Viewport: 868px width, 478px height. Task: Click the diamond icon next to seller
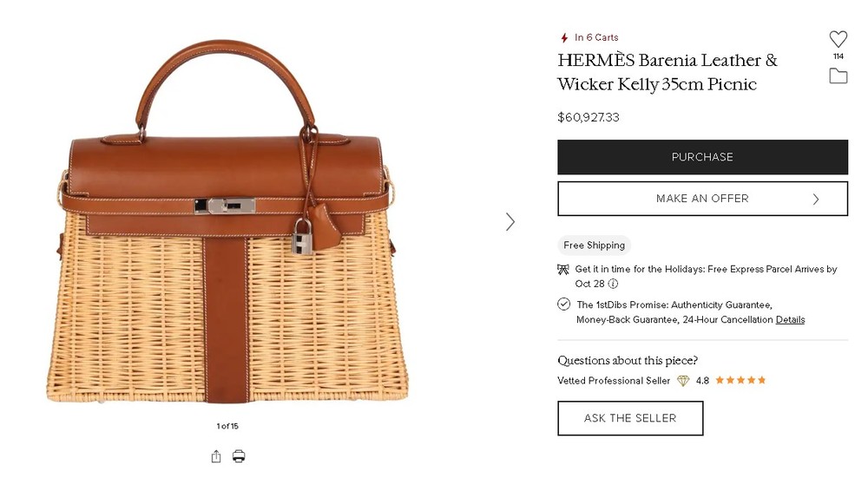(683, 381)
